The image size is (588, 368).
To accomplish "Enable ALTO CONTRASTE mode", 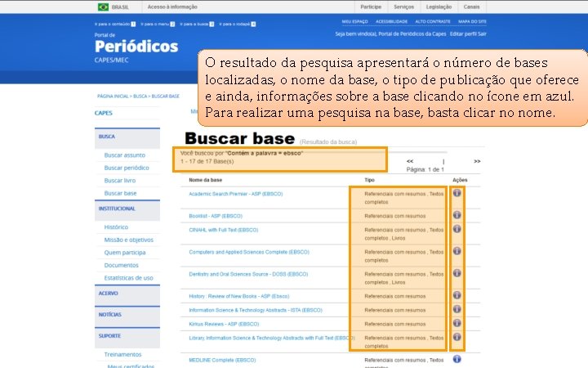I will click(x=433, y=22).
